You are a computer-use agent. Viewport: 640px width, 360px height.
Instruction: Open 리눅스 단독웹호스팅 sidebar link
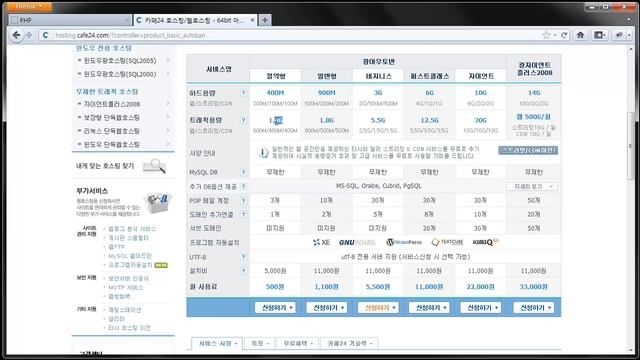(111, 131)
